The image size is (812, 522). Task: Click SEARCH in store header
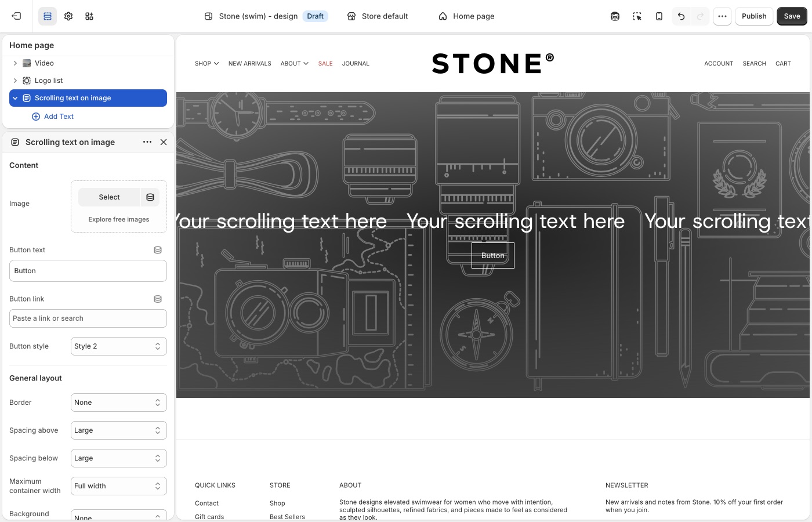click(754, 64)
